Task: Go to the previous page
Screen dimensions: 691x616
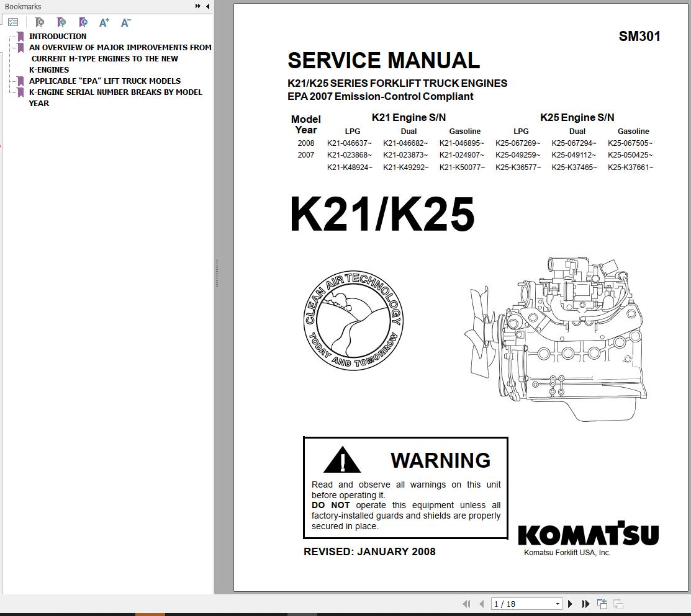Action: tap(481, 603)
